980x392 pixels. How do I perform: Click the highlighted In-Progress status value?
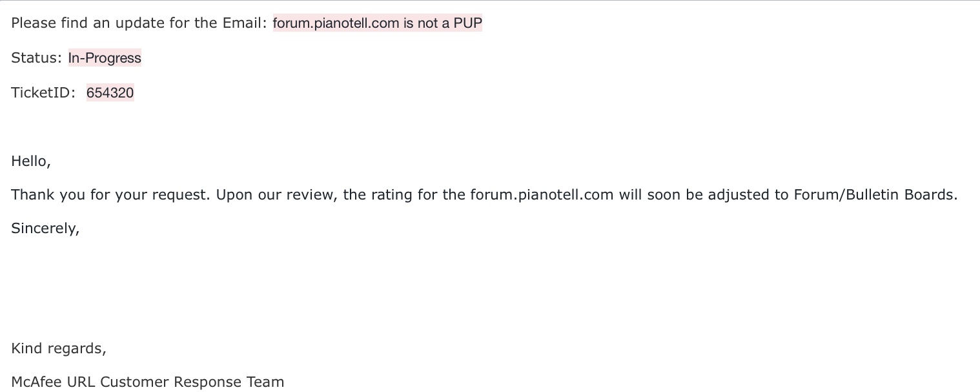(105, 58)
